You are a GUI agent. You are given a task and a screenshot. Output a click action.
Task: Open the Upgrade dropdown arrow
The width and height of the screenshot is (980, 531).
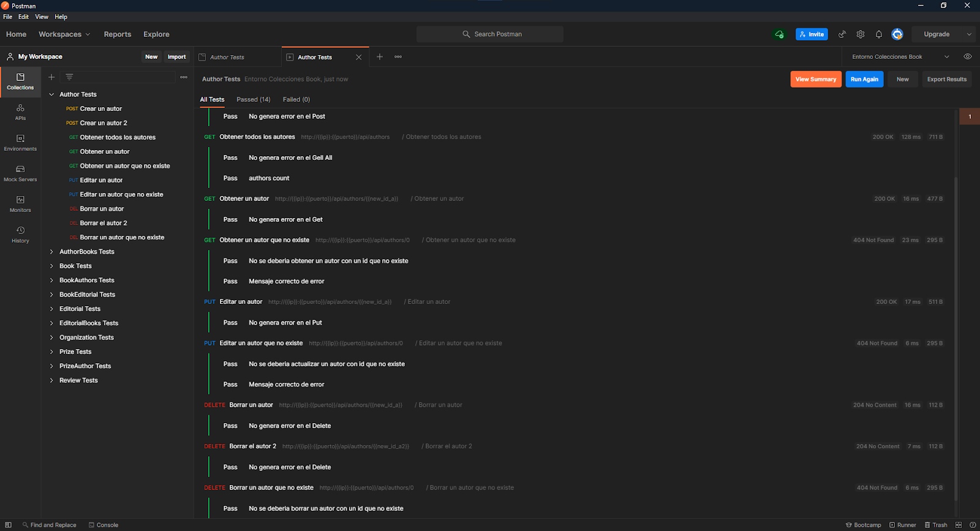969,34
